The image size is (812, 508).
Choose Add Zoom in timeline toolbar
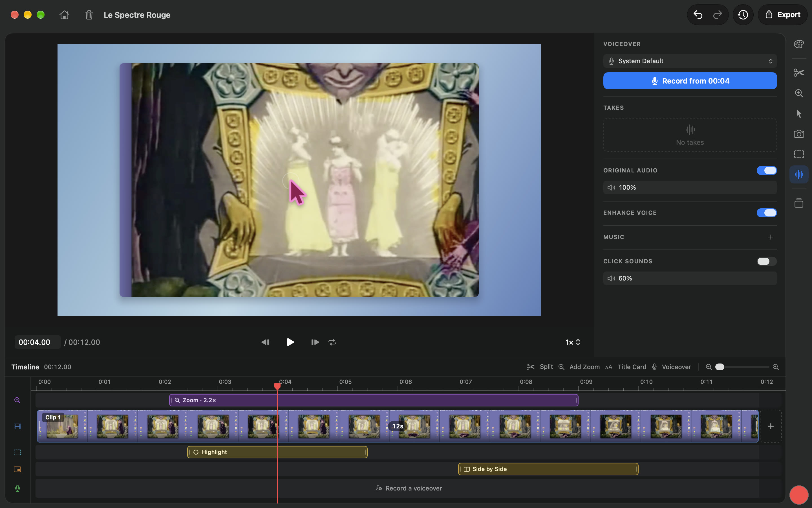click(x=579, y=367)
